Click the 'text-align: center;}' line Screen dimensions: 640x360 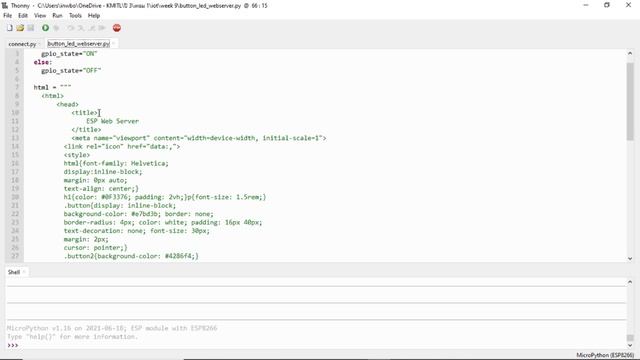tap(101, 189)
